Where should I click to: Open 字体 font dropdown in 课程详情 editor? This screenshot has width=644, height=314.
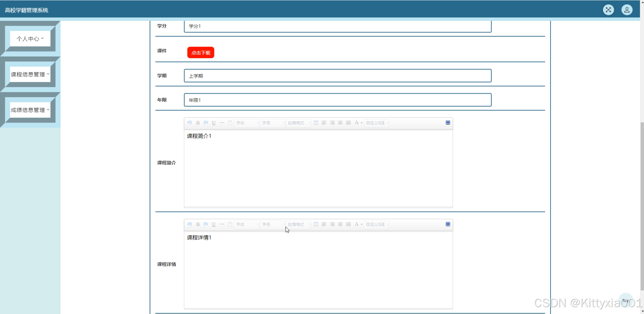(247, 224)
